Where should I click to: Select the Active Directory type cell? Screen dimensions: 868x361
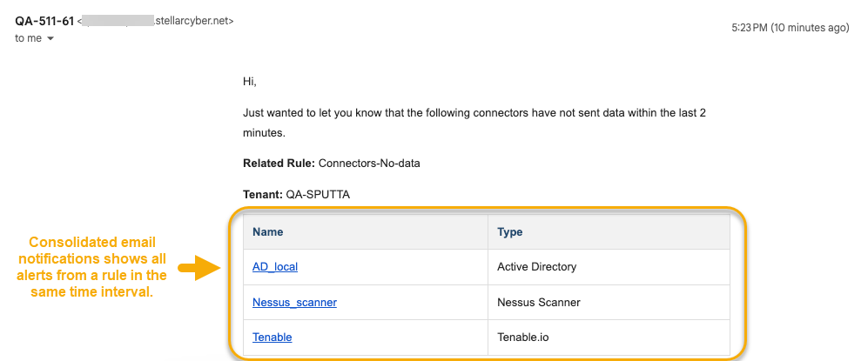point(536,267)
